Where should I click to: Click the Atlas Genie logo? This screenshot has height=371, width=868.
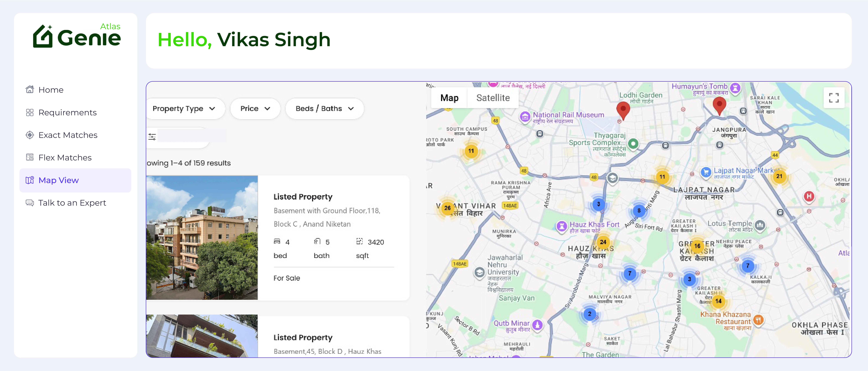(x=76, y=36)
